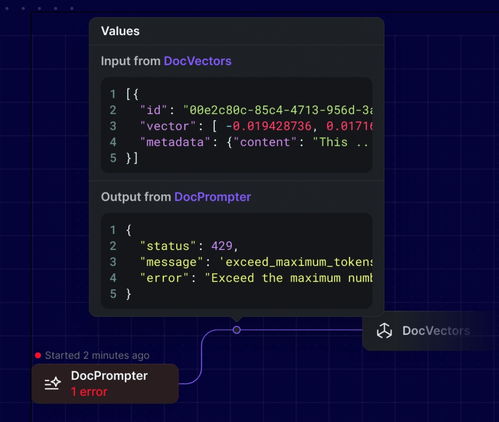The height and width of the screenshot is (422, 499).
Task: Select the DocVectors node label
Action: (436, 331)
